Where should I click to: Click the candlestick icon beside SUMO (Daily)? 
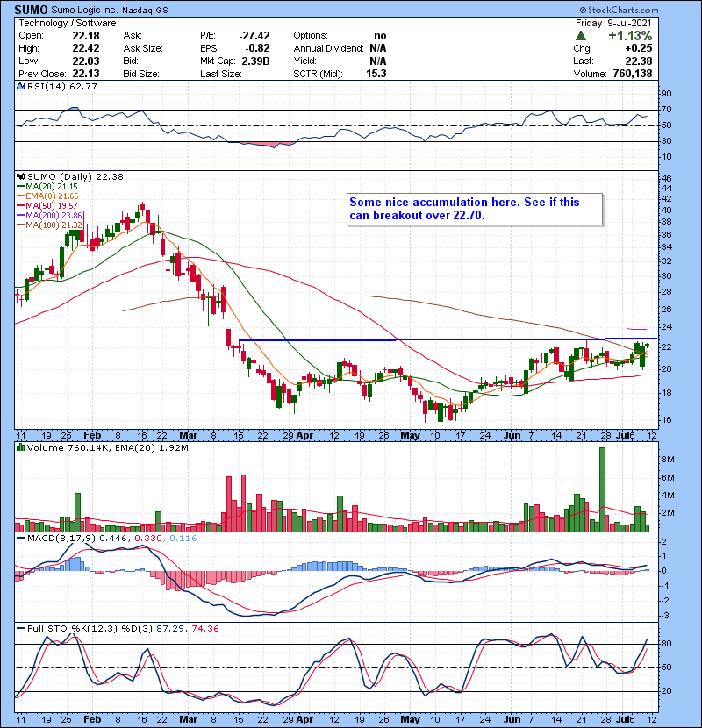pyautogui.click(x=20, y=176)
